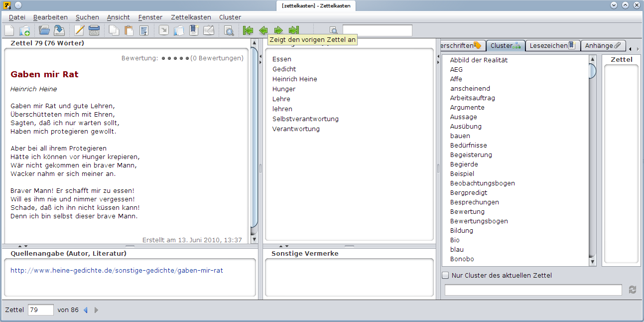
Task: Switch to the Lesezeichen tab
Action: tap(552, 45)
